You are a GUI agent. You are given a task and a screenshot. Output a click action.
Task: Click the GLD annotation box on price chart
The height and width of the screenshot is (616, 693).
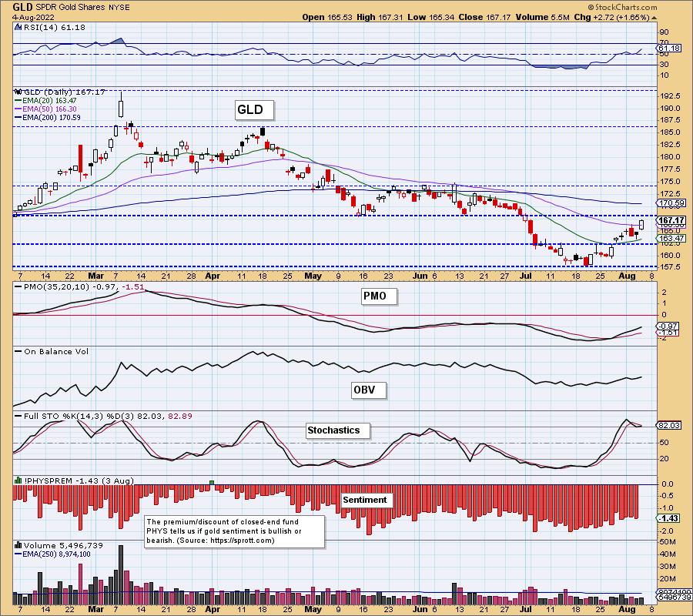click(254, 109)
